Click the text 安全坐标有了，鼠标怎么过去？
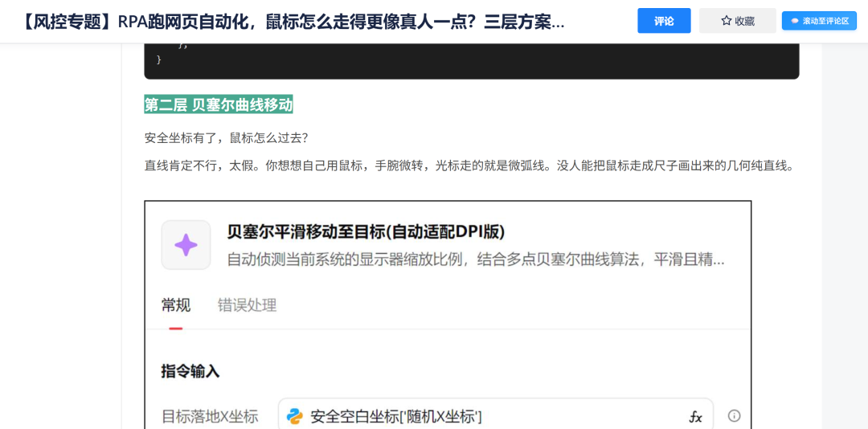 (x=225, y=138)
